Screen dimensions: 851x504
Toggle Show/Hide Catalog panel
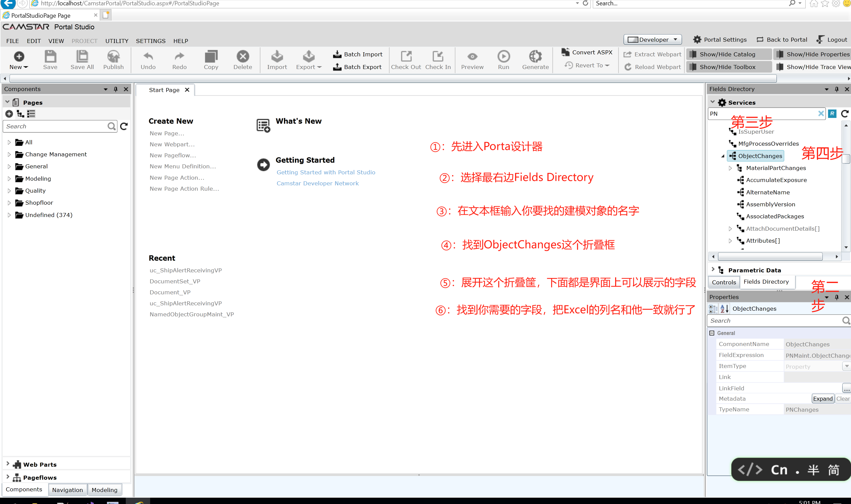(x=727, y=54)
